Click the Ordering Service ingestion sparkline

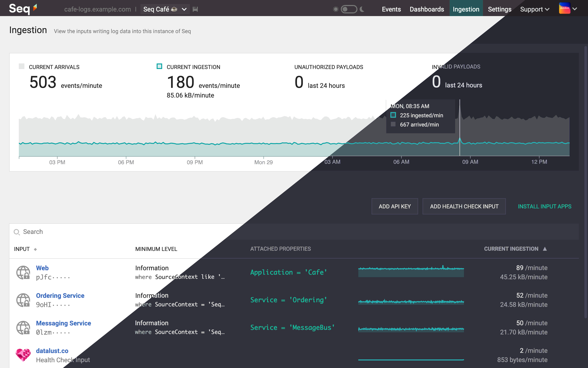[x=411, y=302]
